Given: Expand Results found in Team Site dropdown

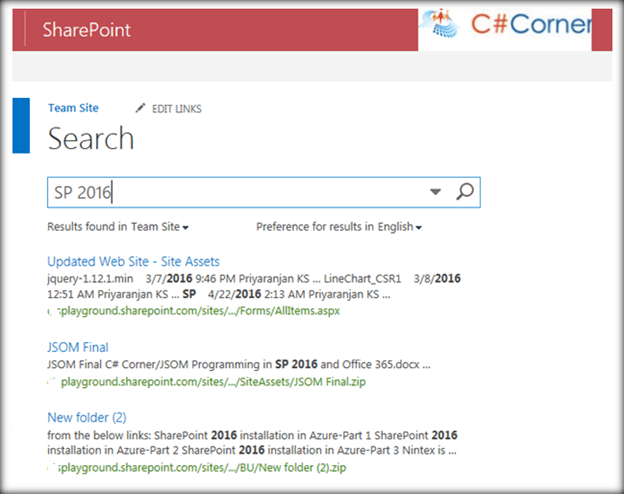Looking at the screenshot, I should pos(118,227).
